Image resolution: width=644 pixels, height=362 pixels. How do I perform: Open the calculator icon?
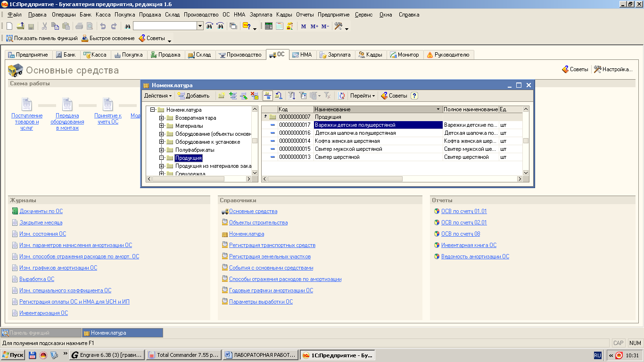pos(269,26)
